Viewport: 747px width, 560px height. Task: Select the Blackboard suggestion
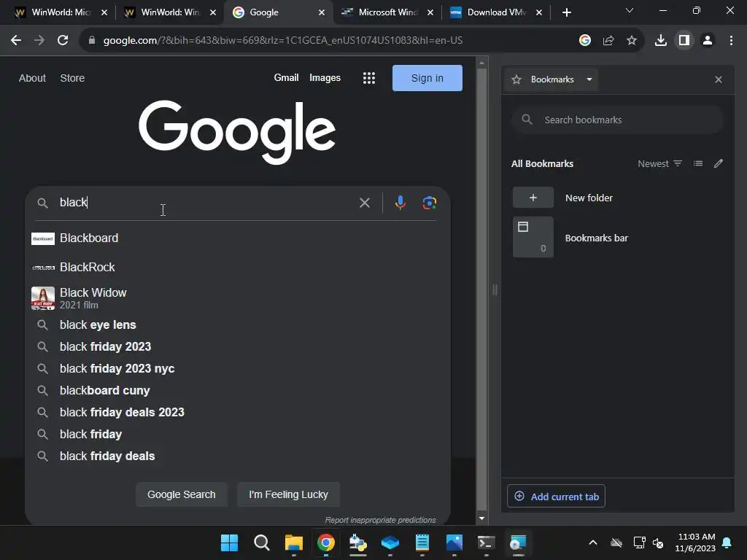pos(237,238)
